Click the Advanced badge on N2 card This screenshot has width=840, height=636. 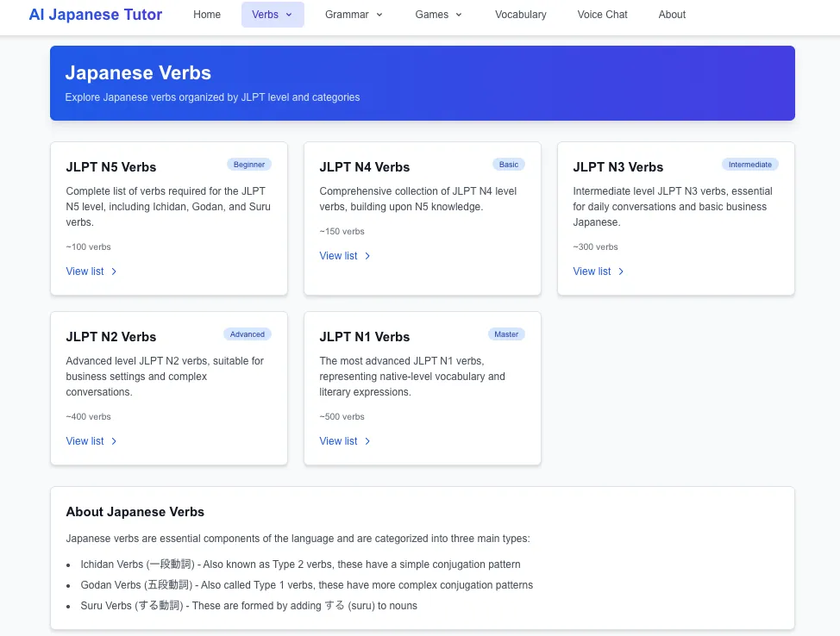click(x=248, y=334)
